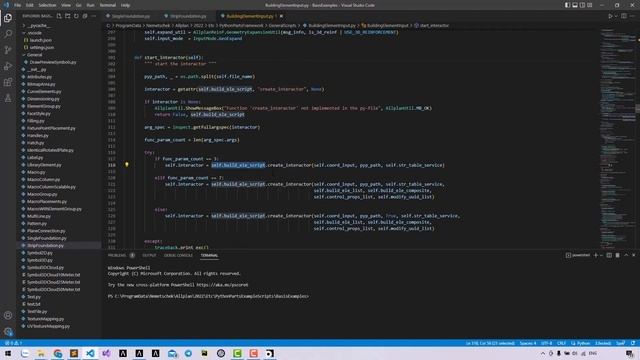Create a new file in Explorer

point(59,16)
